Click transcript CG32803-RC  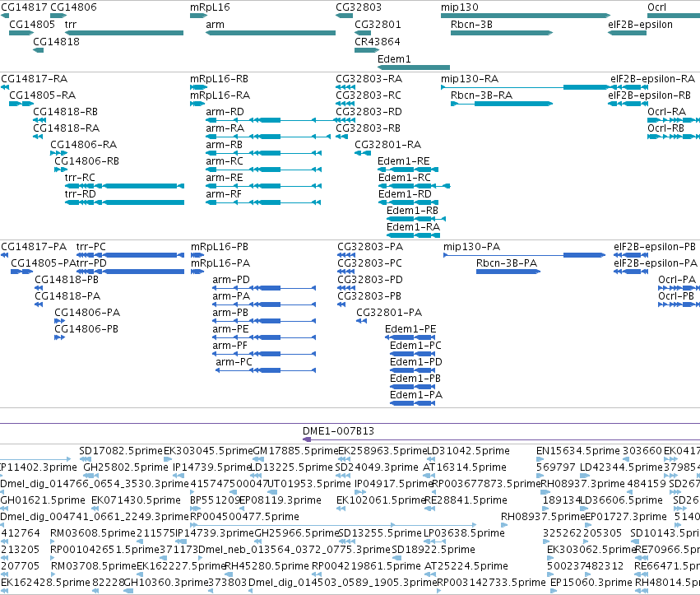click(346, 104)
